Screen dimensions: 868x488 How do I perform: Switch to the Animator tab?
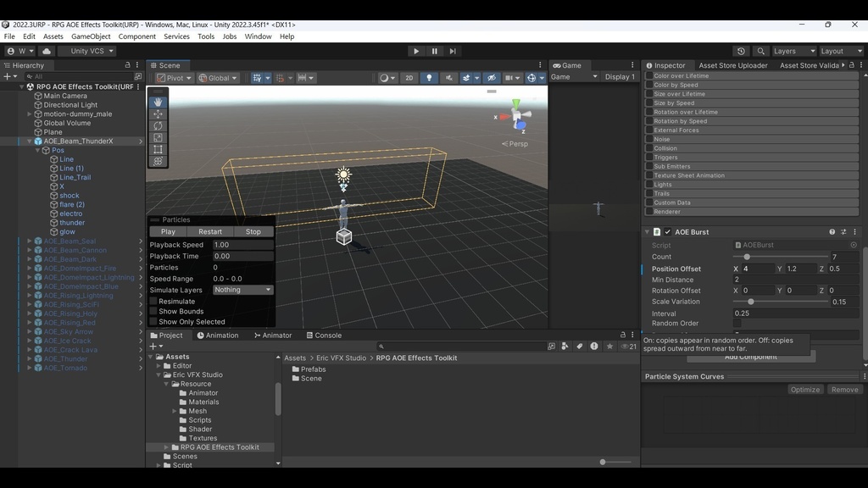(x=272, y=335)
